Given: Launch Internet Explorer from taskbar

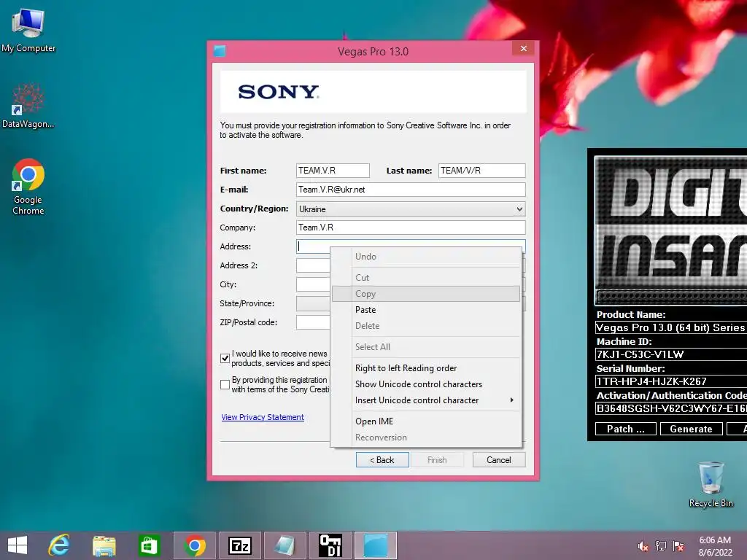Looking at the screenshot, I should 59,545.
